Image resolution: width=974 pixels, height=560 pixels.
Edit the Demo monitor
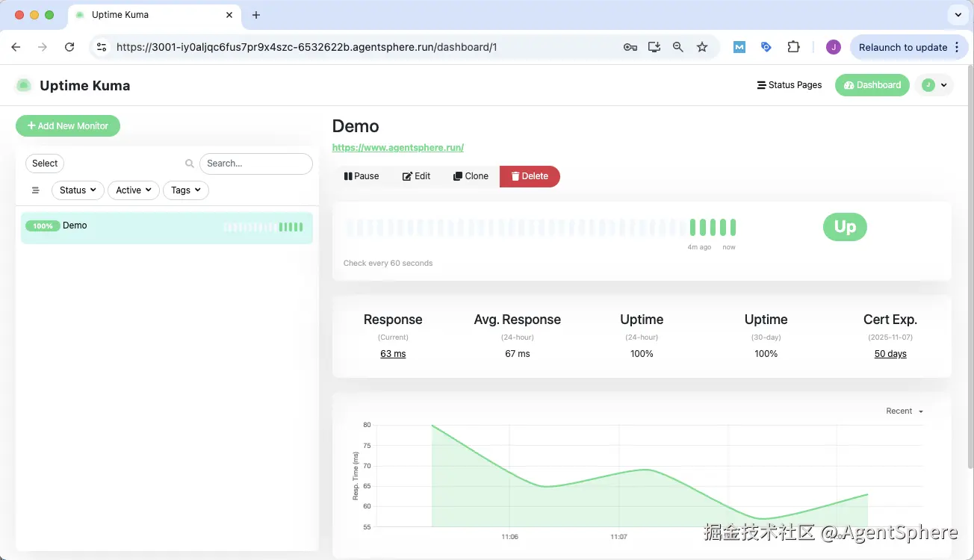pyautogui.click(x=416, y=176)
